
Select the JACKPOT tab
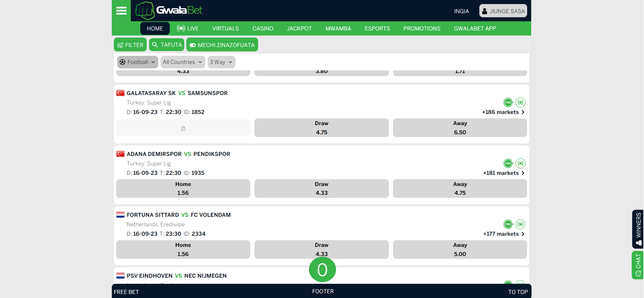[x=299, y=28]
